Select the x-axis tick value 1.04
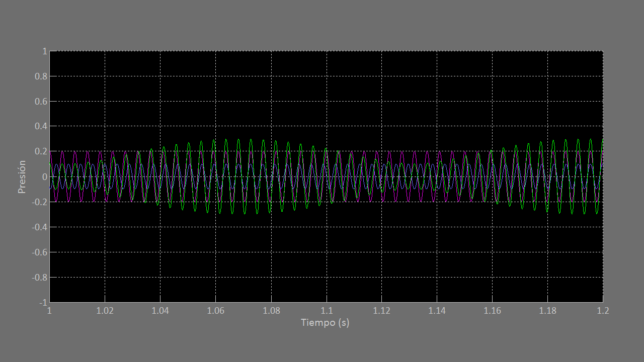Viewport: 644px width, 362px height. click(x=160, y=311)
